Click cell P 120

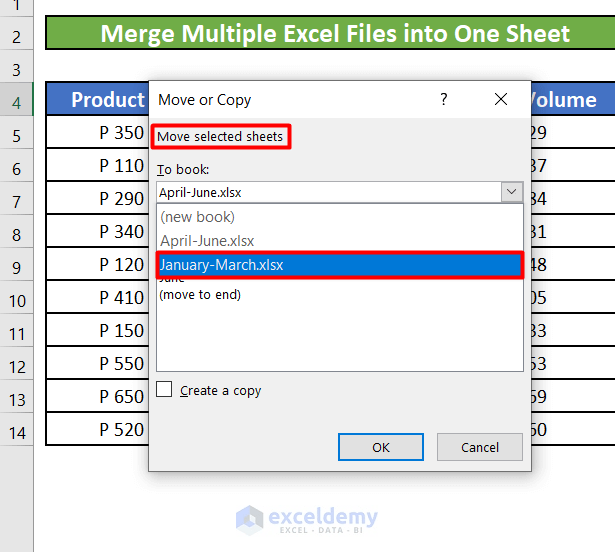point(98,264)
